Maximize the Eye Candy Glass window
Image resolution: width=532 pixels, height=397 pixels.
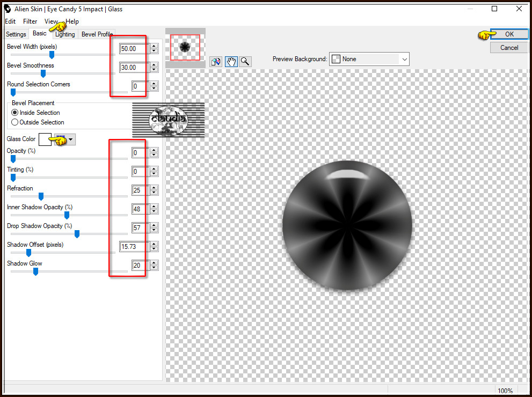click(x=494, y=9)
